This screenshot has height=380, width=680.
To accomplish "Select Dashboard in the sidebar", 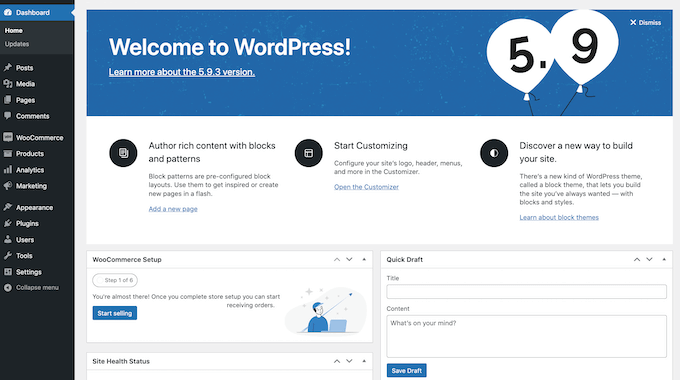I will click(37, 13).
